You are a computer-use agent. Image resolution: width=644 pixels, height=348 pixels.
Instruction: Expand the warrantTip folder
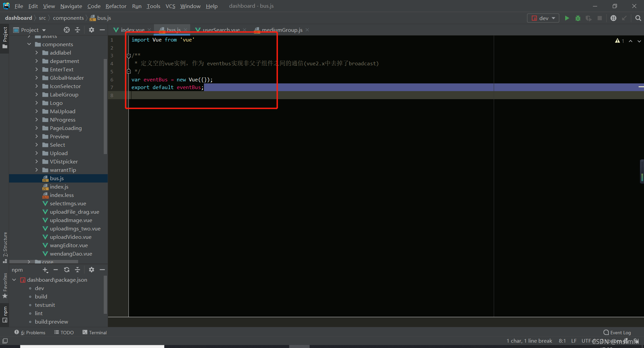37,170
